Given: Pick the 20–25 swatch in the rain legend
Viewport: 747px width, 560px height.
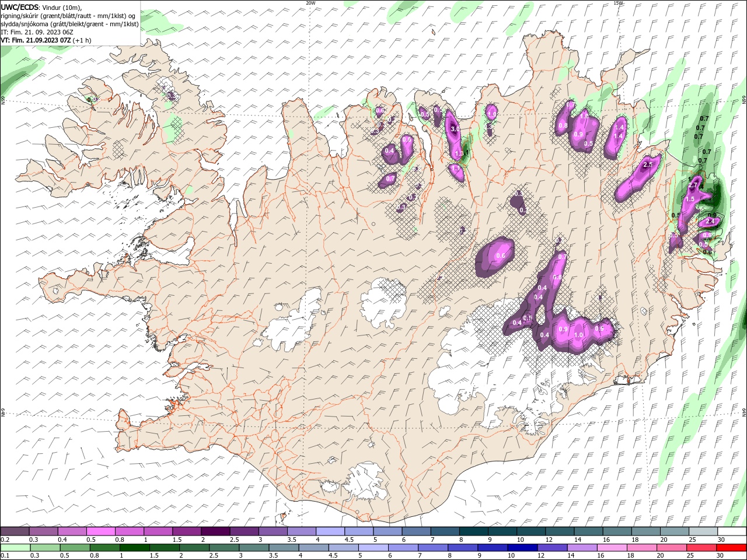Looking at the screenshot, I should (672, 548).
